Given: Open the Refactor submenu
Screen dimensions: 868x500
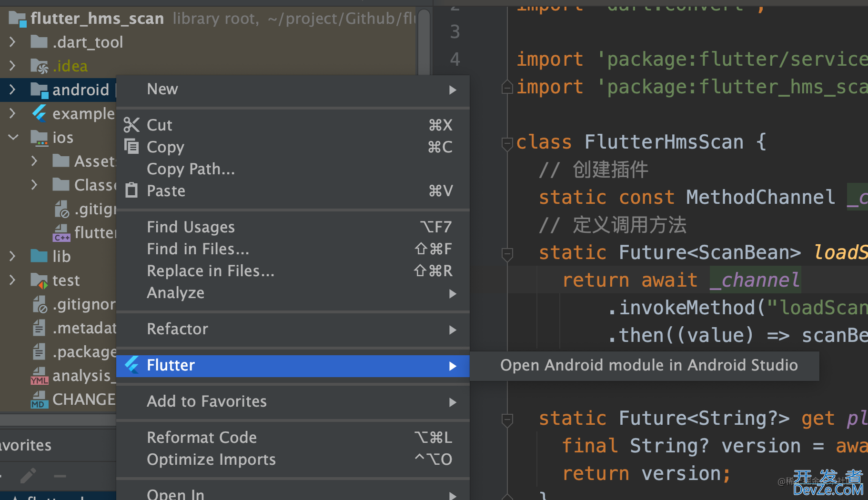Looking at the screenshot, I should [293, 329].
